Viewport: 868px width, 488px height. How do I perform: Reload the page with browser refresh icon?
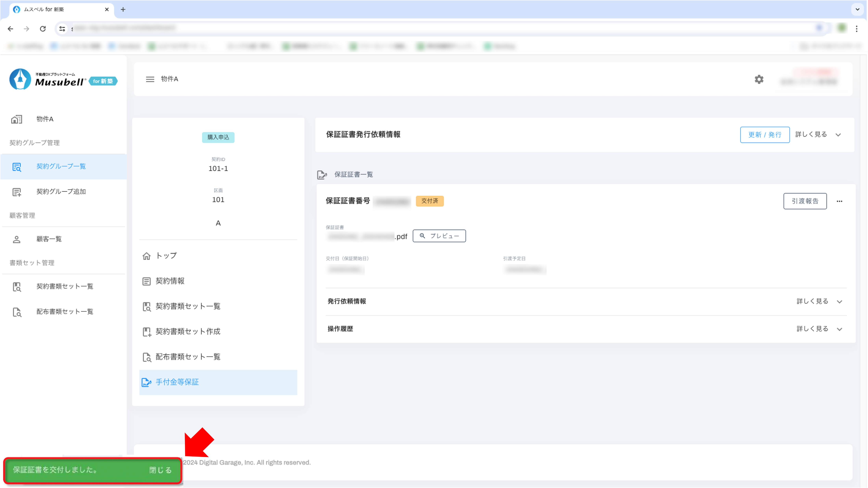click(x=43, y=29)
